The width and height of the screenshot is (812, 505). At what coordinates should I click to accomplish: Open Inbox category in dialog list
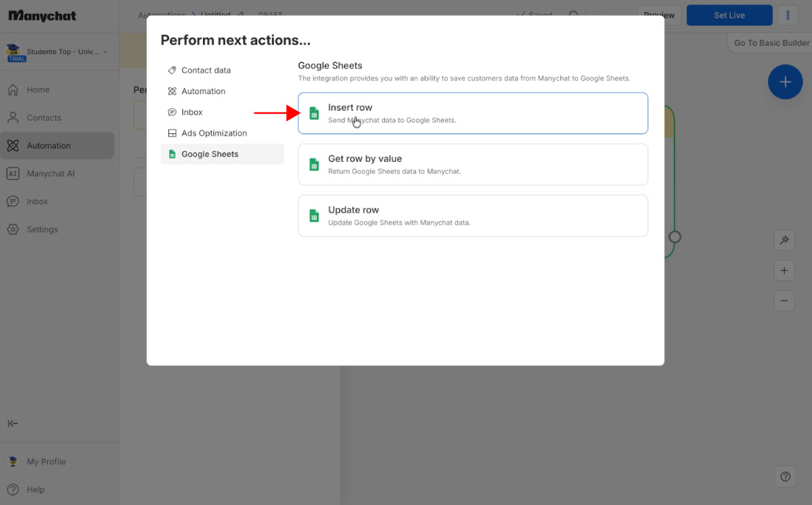click(x=222, y=112)
